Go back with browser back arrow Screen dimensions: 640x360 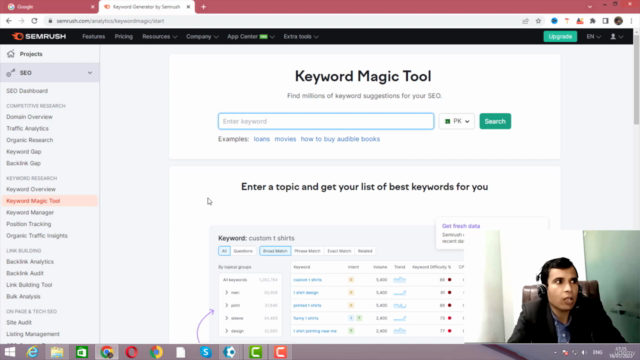[x=9, y=21]
